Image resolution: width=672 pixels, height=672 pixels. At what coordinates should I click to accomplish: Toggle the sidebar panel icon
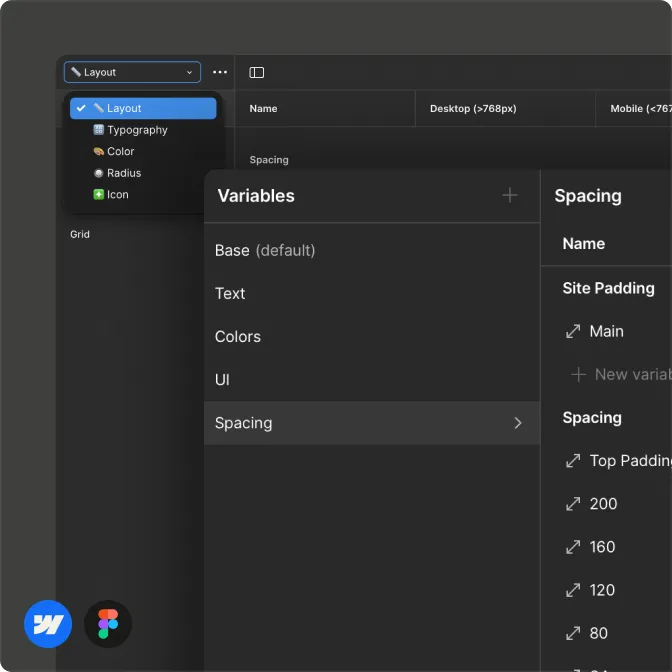tap(257, 72)
